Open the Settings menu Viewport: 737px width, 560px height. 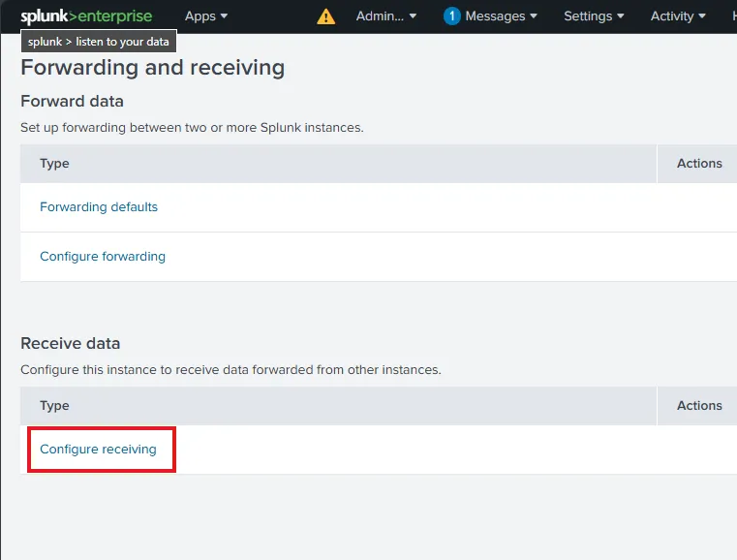594,16
